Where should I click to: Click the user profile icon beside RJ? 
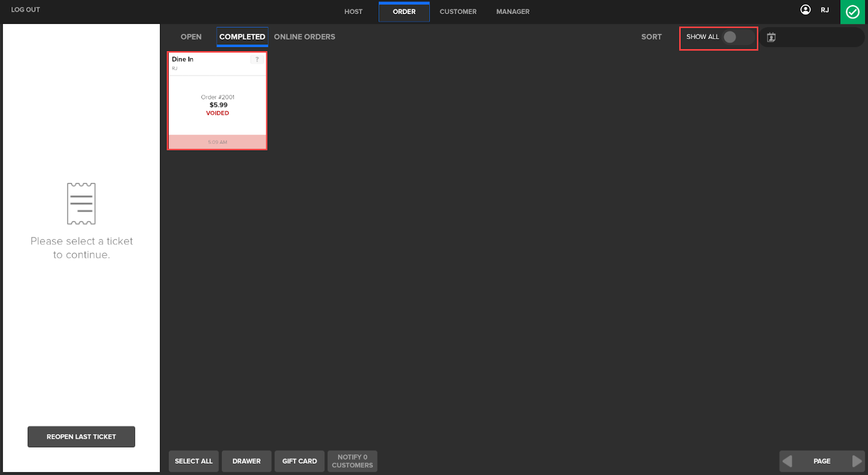click(806, 10)
